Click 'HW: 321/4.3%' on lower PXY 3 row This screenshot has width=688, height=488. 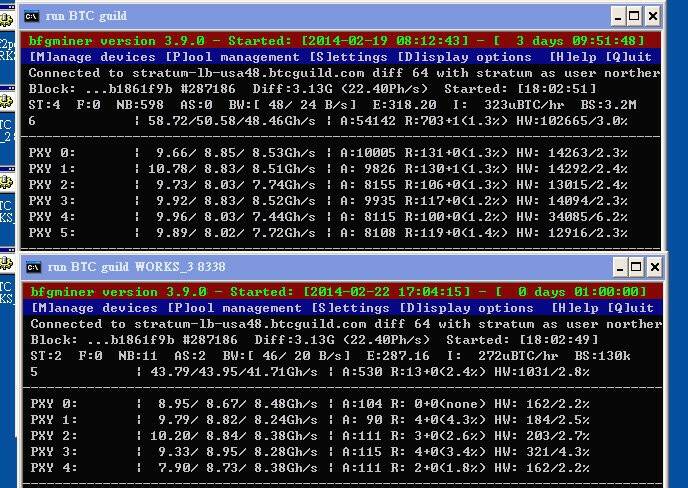[542, 452]
